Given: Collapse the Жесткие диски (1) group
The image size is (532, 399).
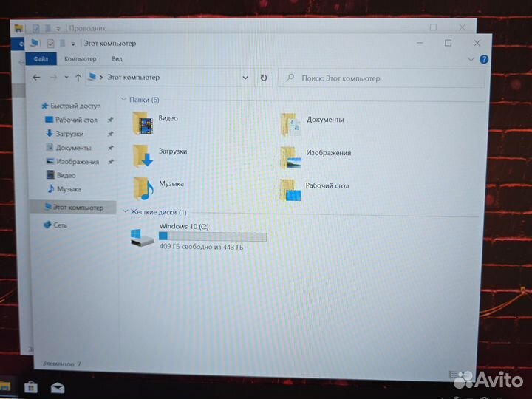Looking at the screenshot, I should pyautogui.click(x=125, y=211).
